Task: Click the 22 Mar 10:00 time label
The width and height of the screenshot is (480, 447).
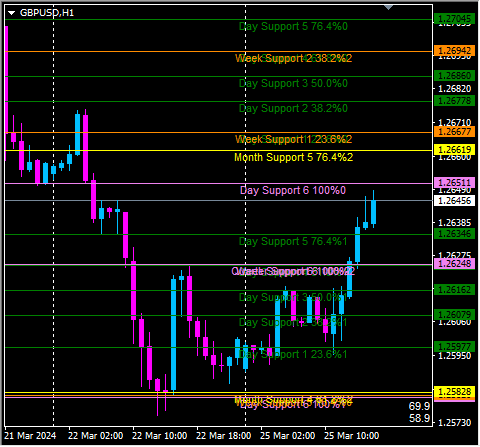Action: pyautogui.click(x=160, y=436)
